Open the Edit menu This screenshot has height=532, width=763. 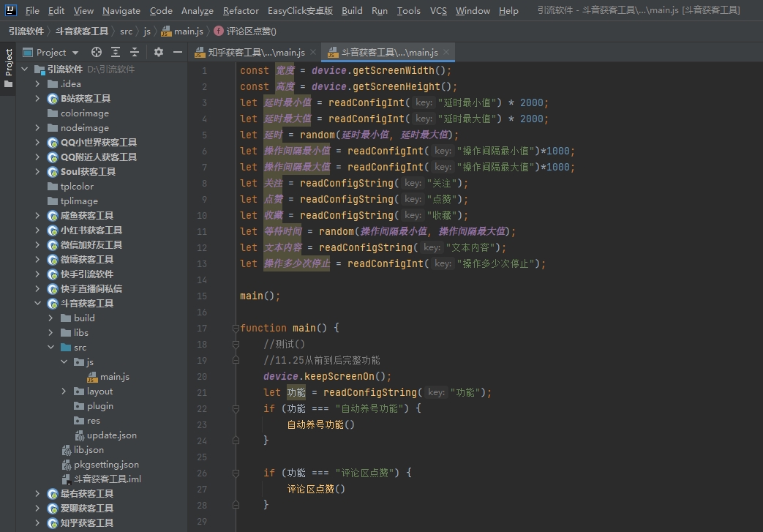click(x=56, y=11)
